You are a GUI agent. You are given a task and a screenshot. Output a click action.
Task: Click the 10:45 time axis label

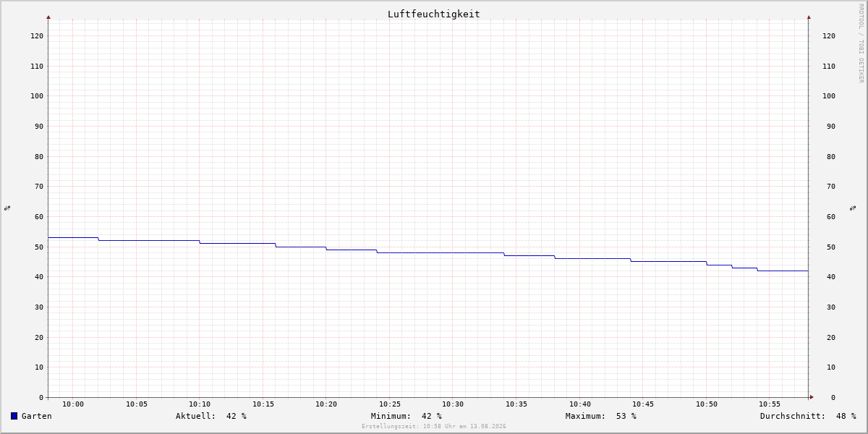coord(643,404)
